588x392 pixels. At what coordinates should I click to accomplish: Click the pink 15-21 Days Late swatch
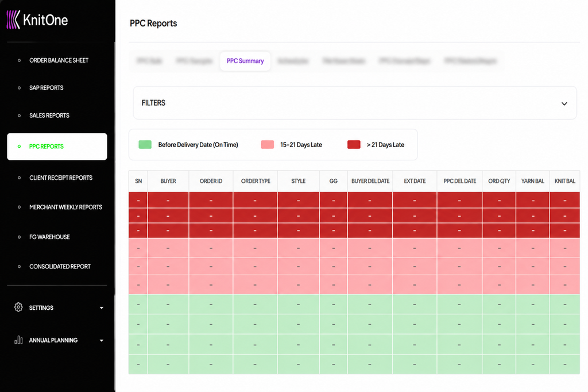[x=268, y=145]
